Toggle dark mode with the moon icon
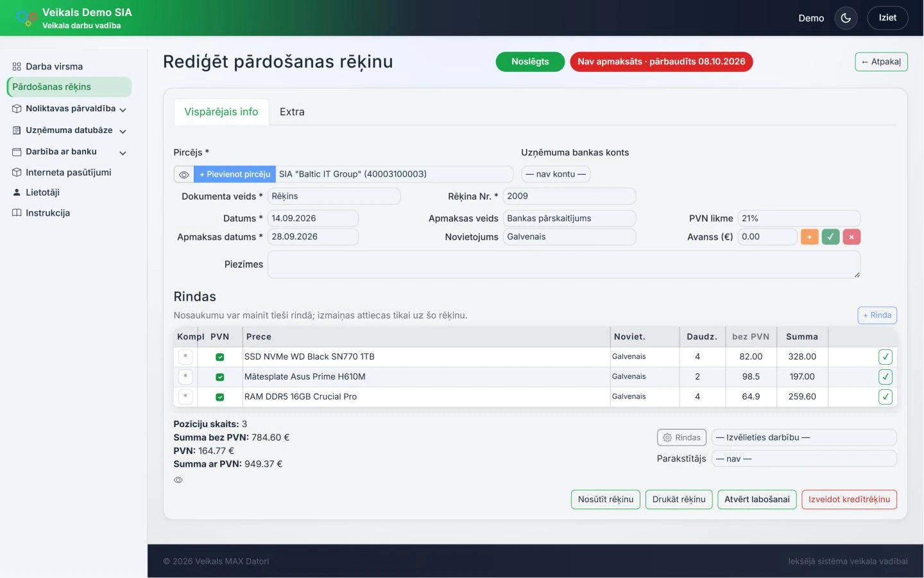The image size is (924, 578). tap(846, 18)
